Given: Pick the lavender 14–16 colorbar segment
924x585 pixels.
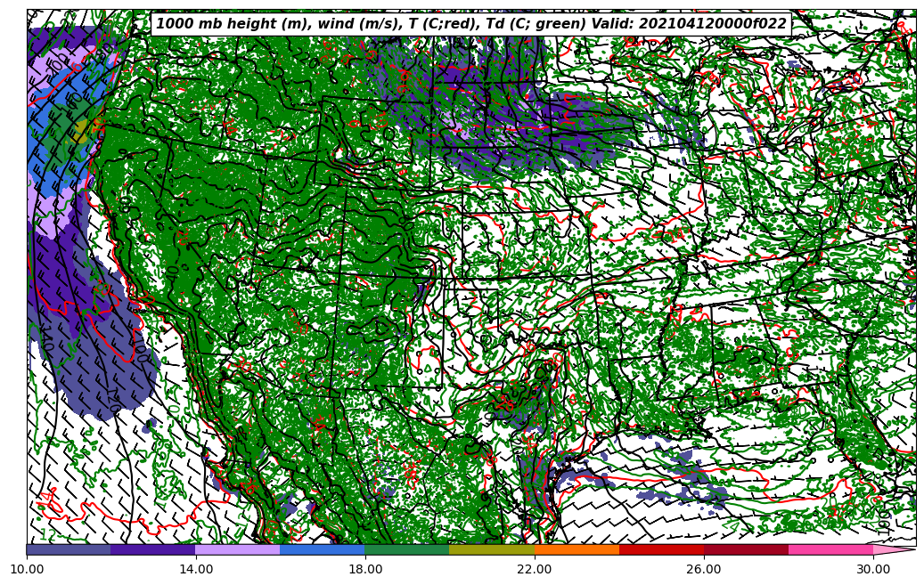Looking at the screenshot, I should coord(238,549).
